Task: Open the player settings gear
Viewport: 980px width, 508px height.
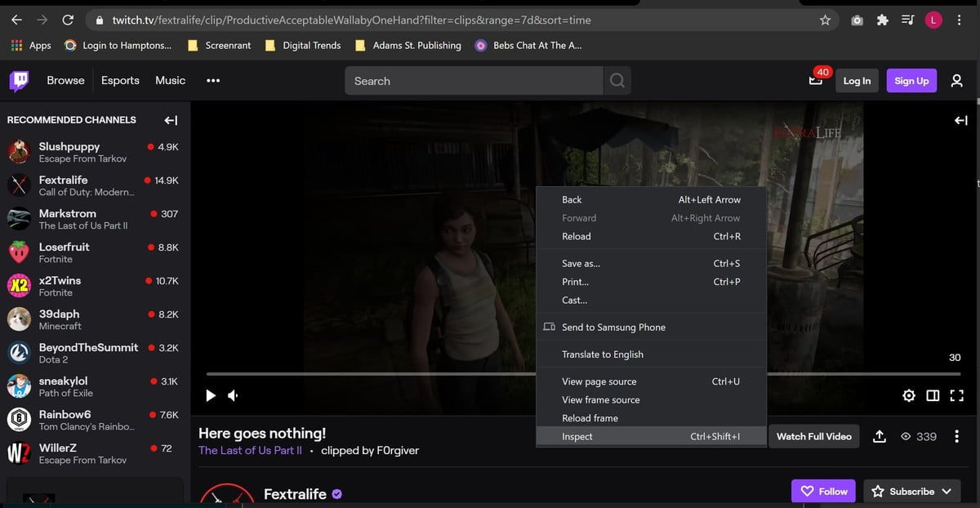Action: (908, 395)
